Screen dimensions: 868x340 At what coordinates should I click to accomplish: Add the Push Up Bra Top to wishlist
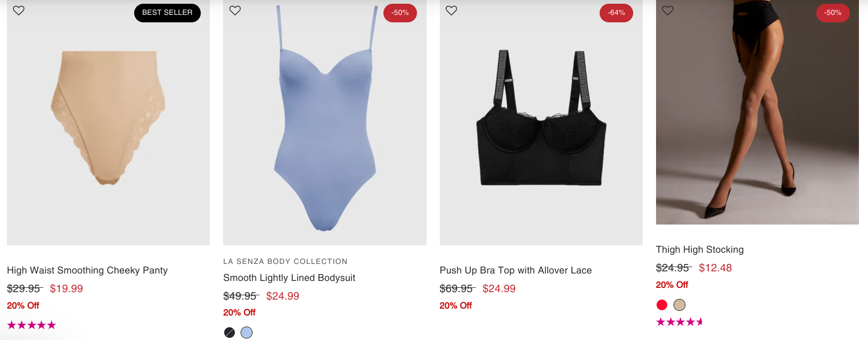click(x=452, y=11)
